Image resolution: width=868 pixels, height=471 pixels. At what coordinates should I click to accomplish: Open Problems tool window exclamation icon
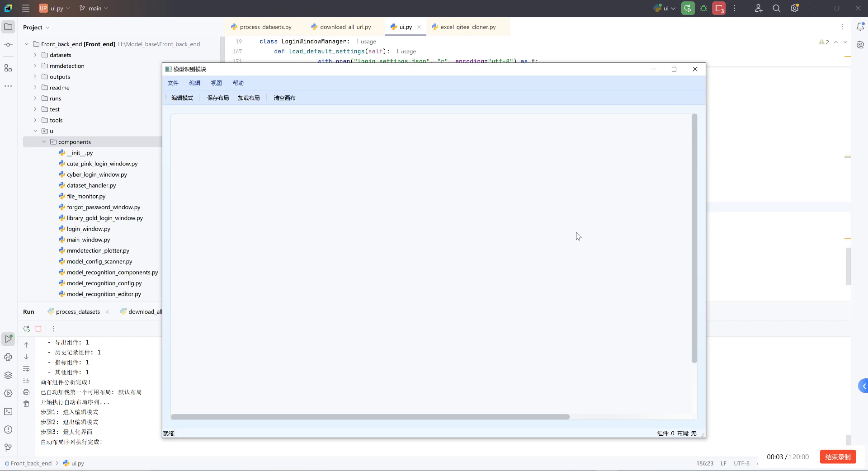(x=8, y=429)
